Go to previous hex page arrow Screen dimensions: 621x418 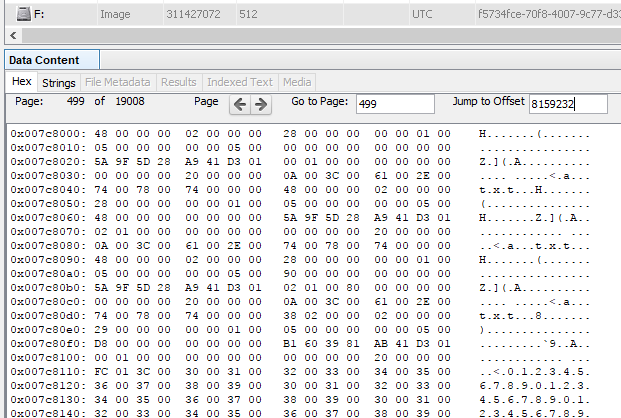point(240,105)
